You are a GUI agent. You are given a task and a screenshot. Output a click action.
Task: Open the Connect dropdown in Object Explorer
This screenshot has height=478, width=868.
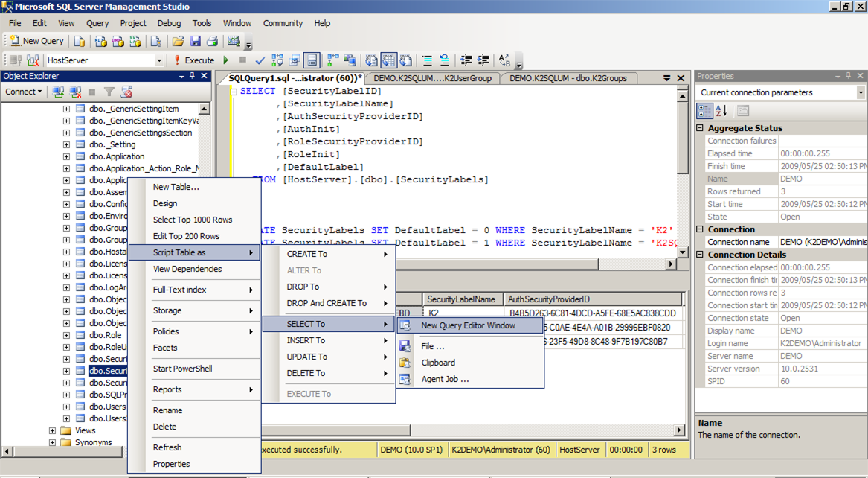[23, 92]
